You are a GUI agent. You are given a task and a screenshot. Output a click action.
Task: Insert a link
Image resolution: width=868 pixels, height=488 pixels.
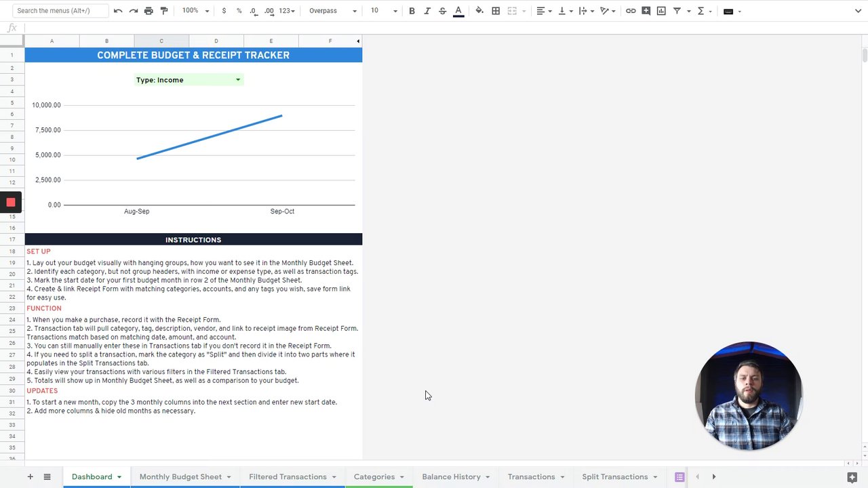(x=631, y=11)
